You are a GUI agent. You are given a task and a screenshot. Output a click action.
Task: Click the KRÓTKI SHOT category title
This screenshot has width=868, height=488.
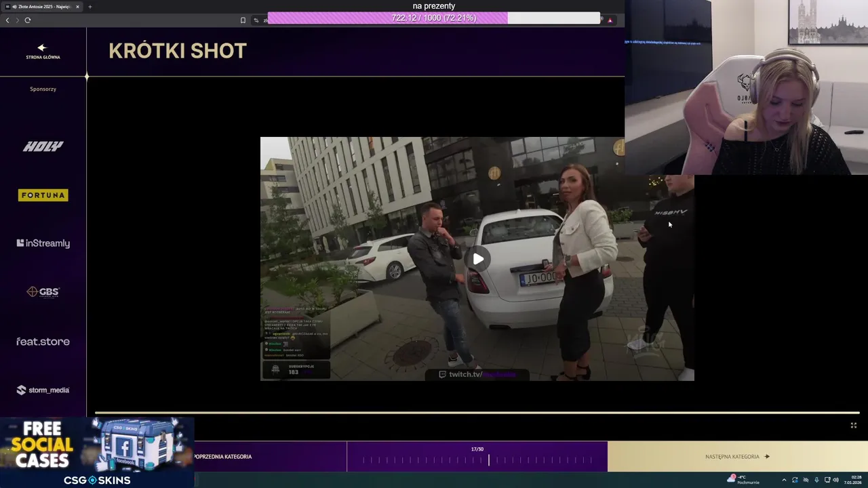(x=178, y=51)
